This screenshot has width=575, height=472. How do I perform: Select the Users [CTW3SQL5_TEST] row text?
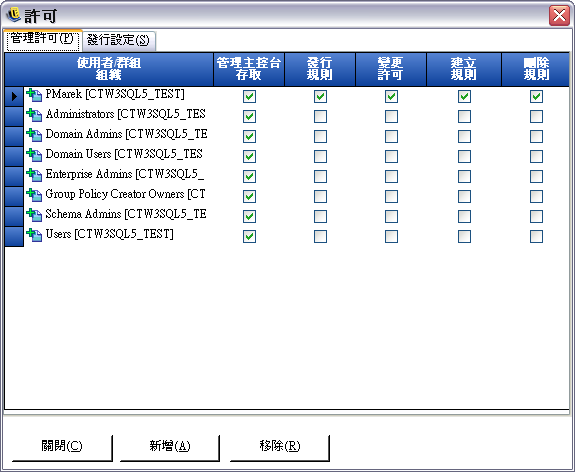(x=109, y=234)
